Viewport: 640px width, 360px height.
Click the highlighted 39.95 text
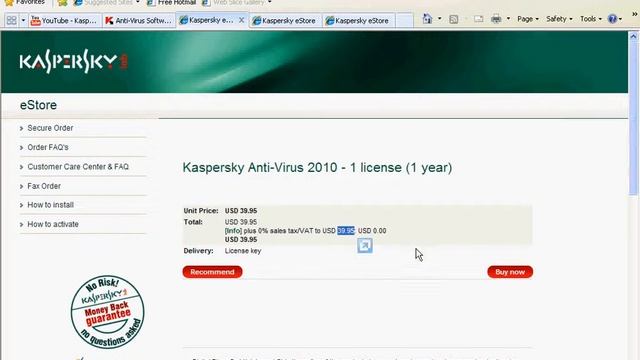click(346, 231)
